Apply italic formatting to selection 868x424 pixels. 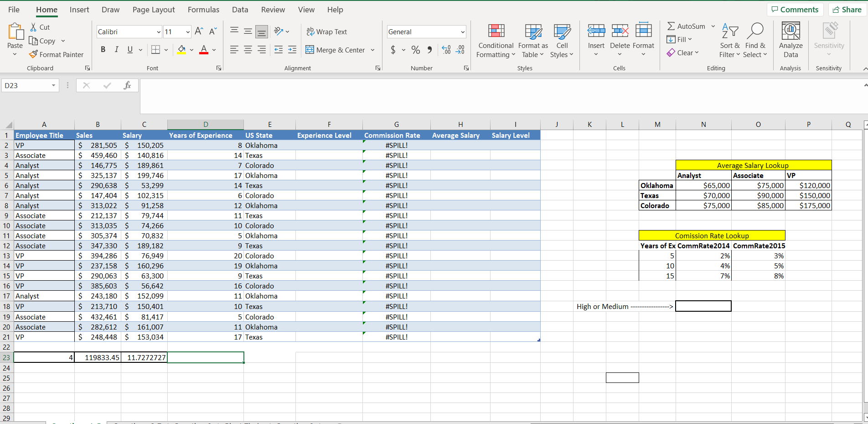116,50
